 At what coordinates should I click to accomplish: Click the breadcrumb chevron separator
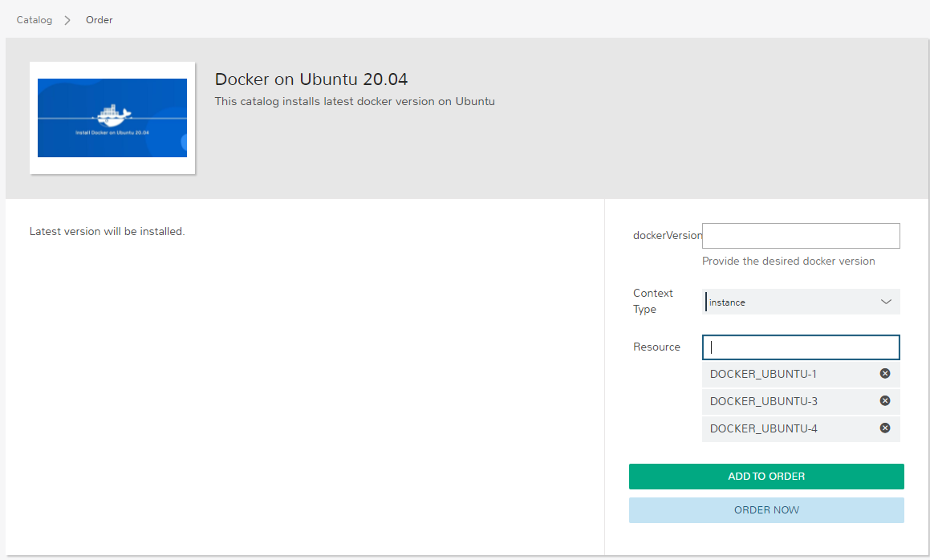(x=67, y=20)
